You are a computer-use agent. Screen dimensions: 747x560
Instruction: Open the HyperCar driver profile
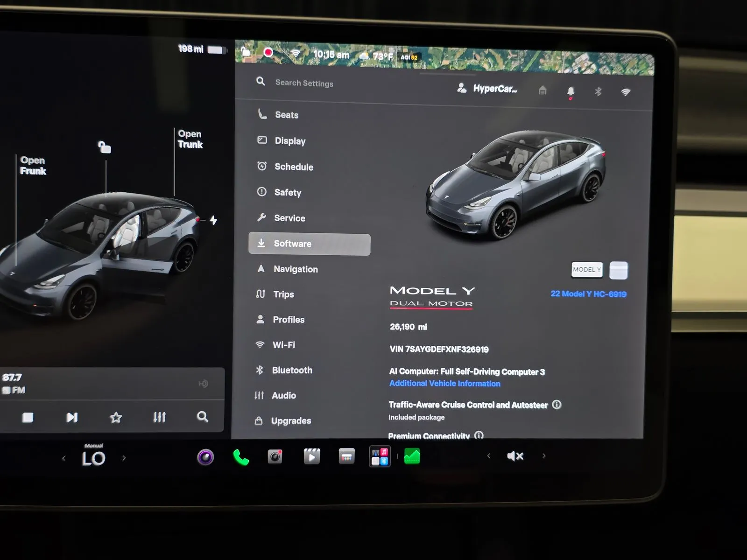[487, 88]
